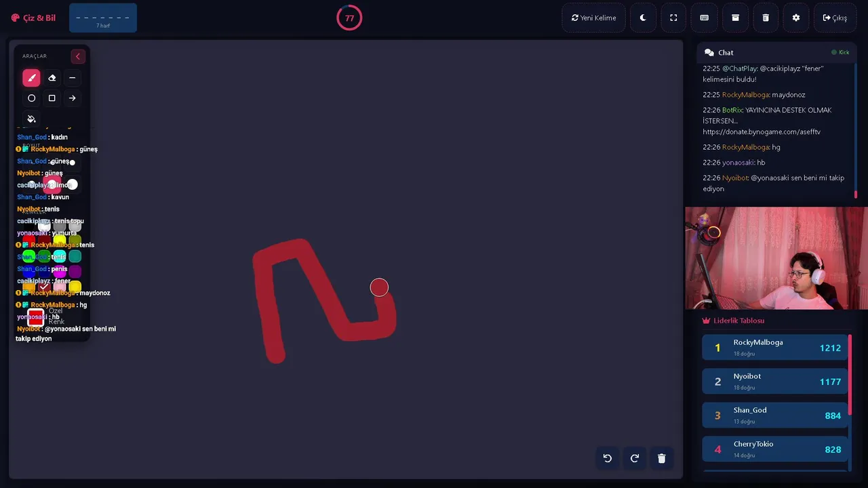This screenshot has width=868, height=488.
Task: Click the Chat panel header icon
Action: (709, 52)
